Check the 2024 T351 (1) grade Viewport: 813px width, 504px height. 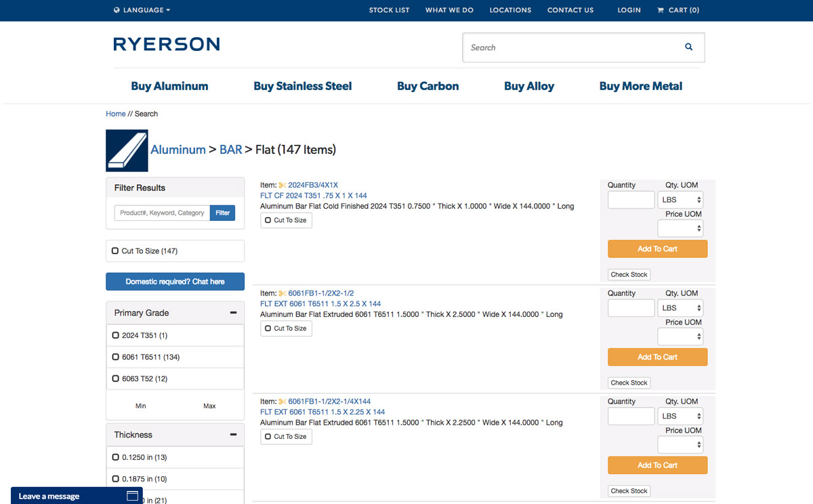click(116, 335)
